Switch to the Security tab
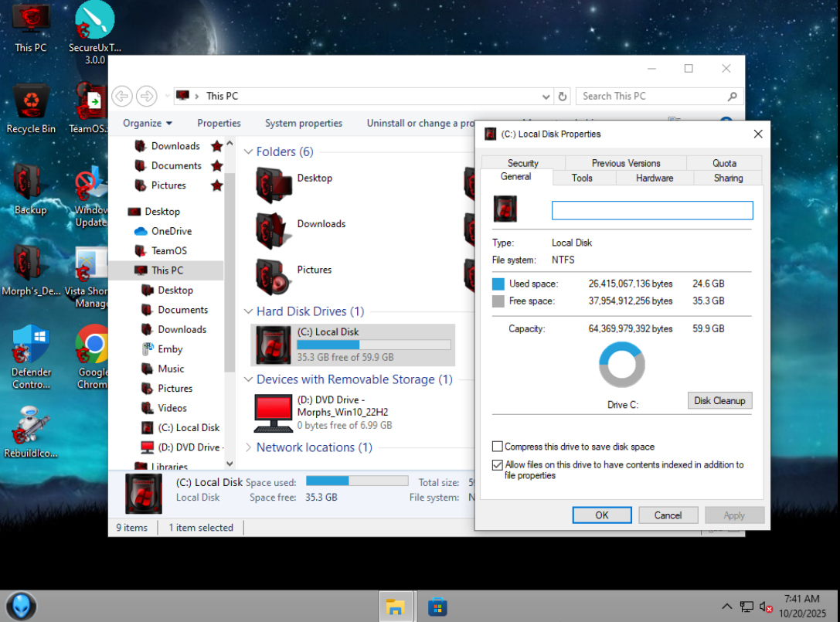Viewport: 840px width, 622px height. (523, 163)
